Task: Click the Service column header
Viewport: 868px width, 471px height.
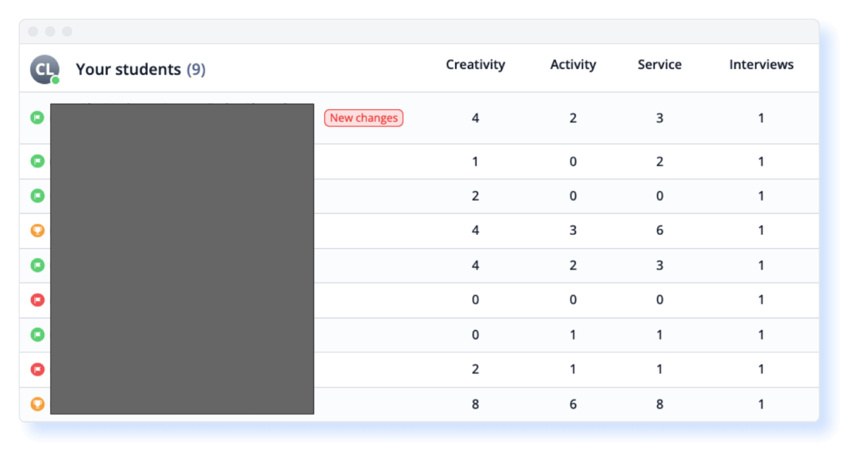Action: [659, 65]
